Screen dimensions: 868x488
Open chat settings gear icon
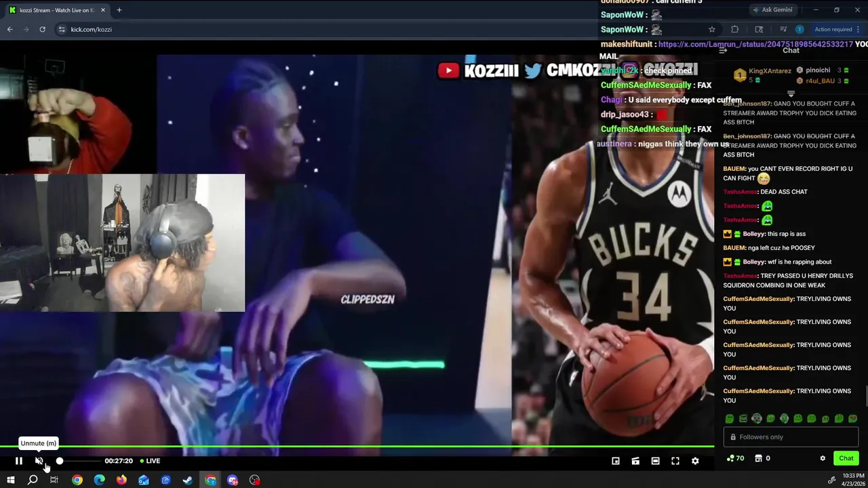pos(823,458)
